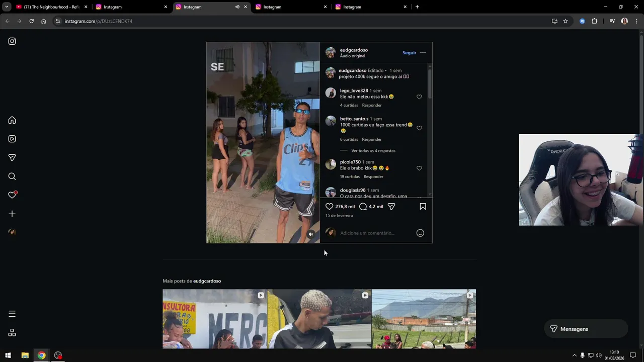View 6 curtidas on betto_santo.s comment
Screen dimensions: 644x362
[x=349, y=139]
